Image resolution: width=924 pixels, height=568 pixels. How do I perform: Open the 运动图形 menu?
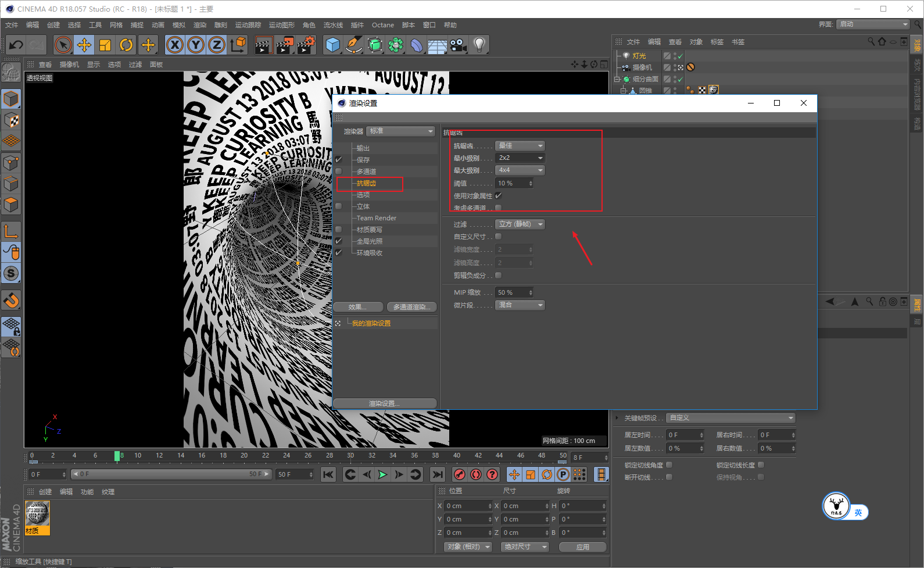282,25
